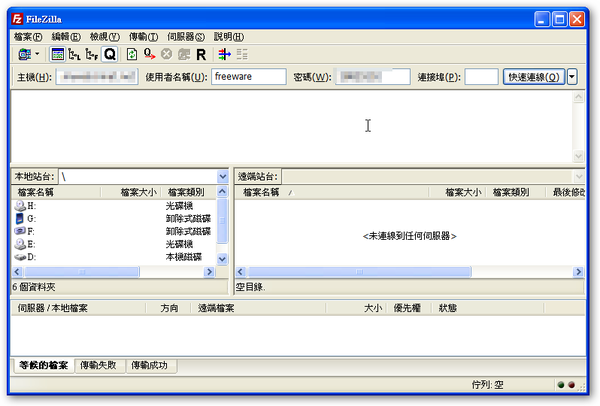The image size is (600, 406).
Task: Click the red activity indicator light
Action: coord(571,385)
